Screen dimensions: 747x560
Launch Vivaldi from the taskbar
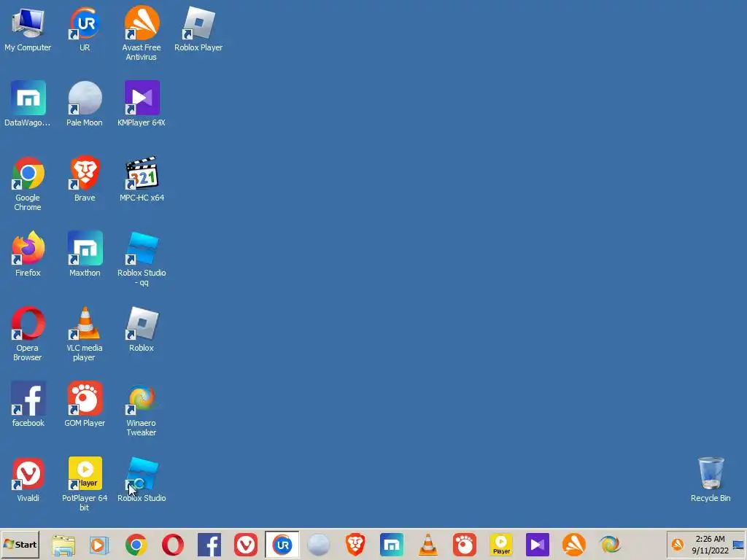246,544
